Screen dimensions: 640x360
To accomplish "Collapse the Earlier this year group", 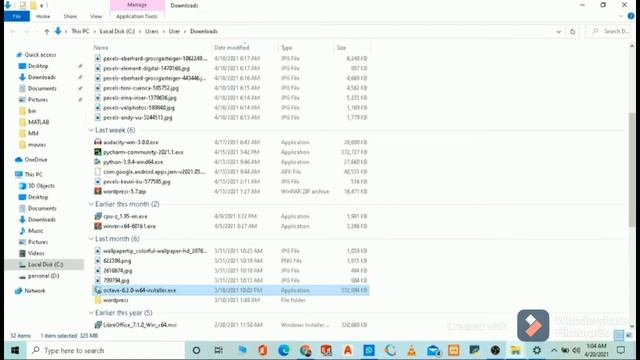I will 91,313.
